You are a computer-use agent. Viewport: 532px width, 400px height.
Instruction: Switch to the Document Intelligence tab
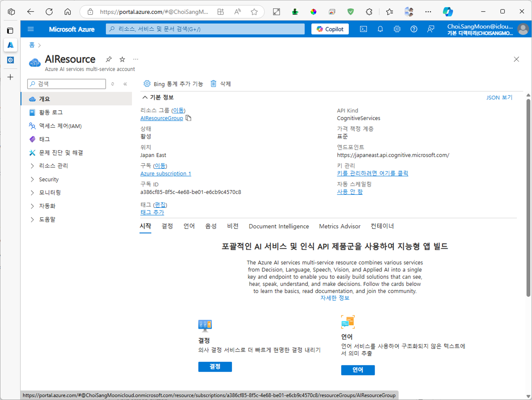point(279,226)
